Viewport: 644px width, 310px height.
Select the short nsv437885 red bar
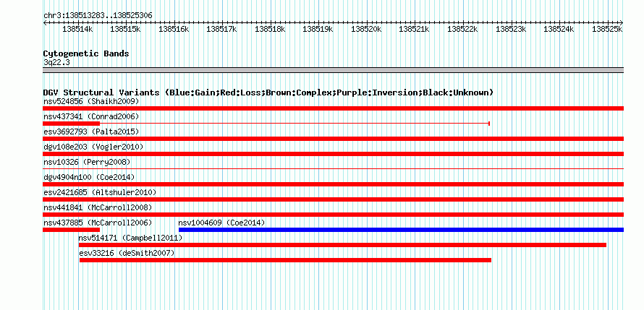[x=71, y=230]
